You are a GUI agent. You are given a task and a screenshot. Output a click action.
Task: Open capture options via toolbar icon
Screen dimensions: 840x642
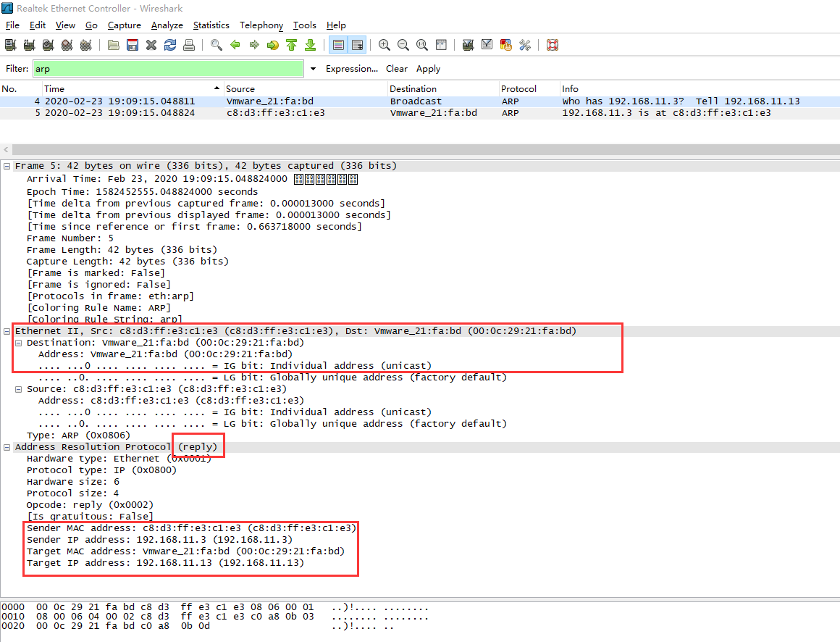[29, 44]
